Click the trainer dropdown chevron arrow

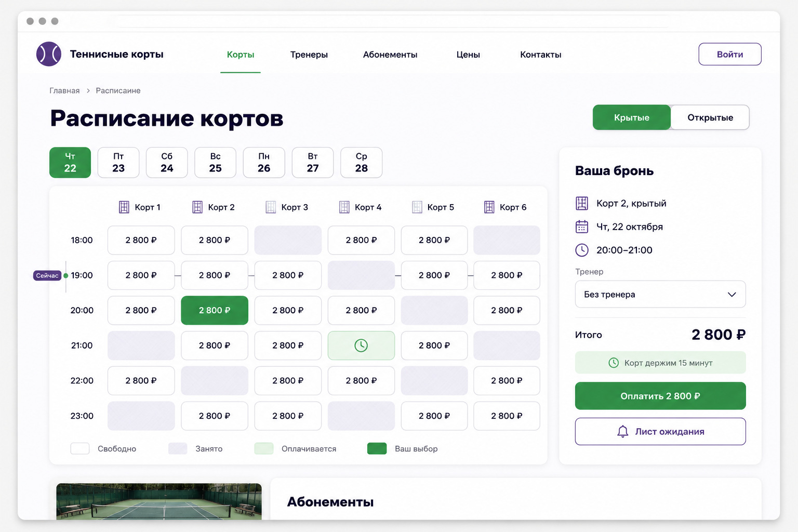point(732,295)
